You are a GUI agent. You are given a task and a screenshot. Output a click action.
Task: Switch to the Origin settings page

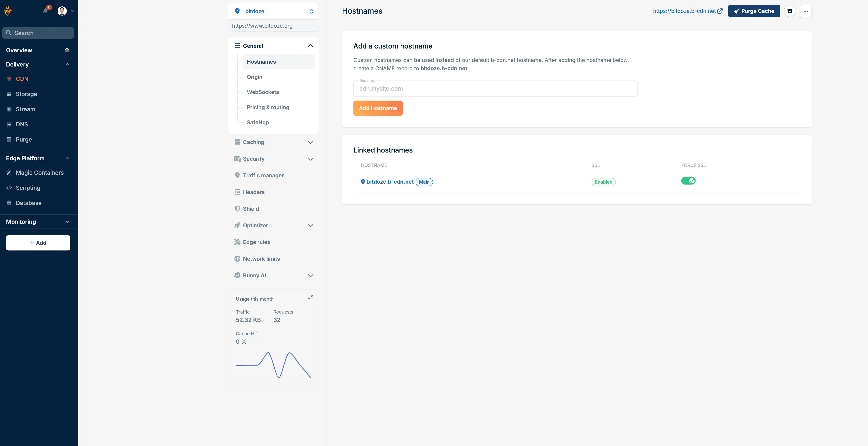(254, 77)
